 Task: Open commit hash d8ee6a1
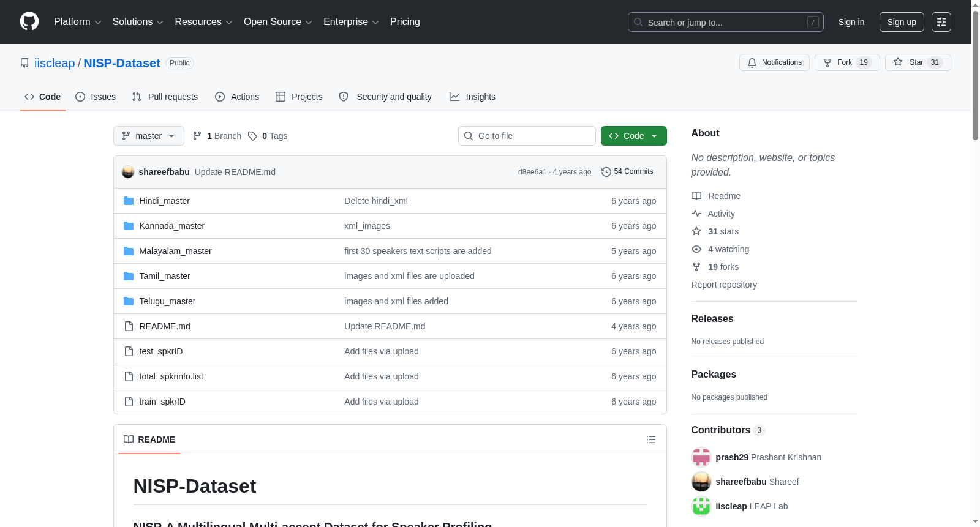pos(532,172)
